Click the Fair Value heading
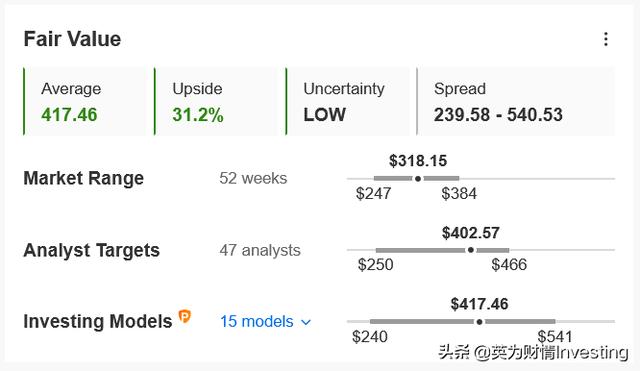 click(x=72, y=39)
